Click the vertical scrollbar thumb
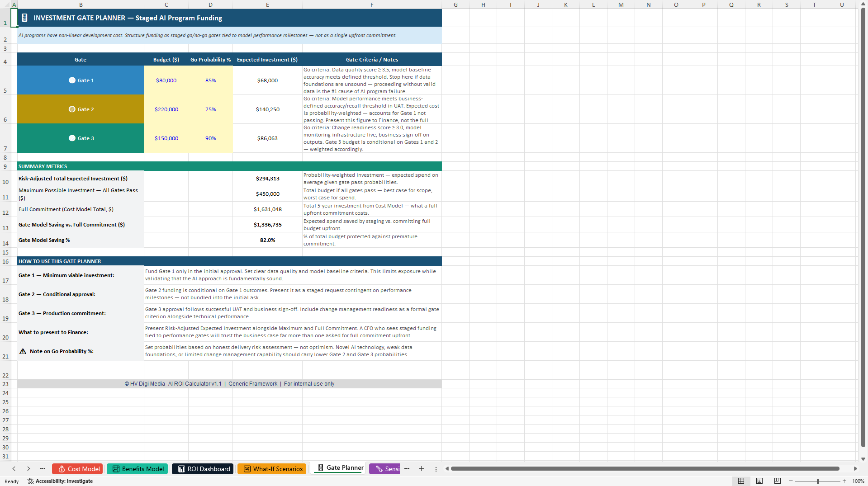This screenshot has height=486, width=868. pyautogui.click(x=863, y=228)
